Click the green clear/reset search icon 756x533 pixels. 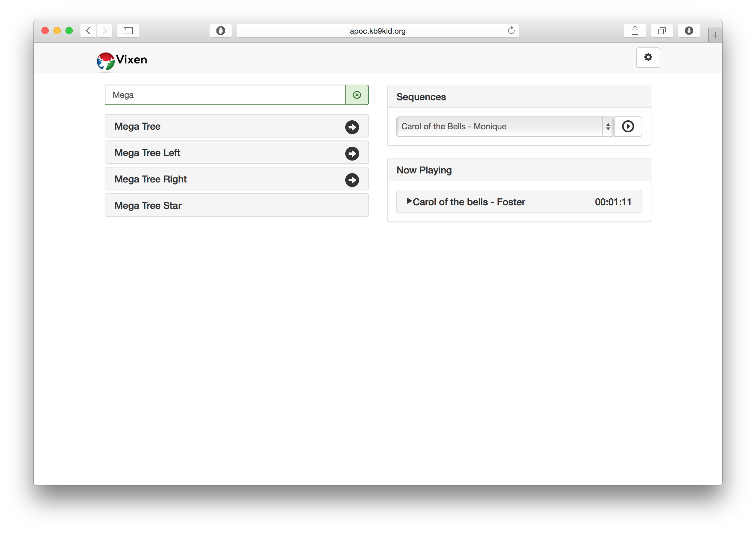point(357,94)
